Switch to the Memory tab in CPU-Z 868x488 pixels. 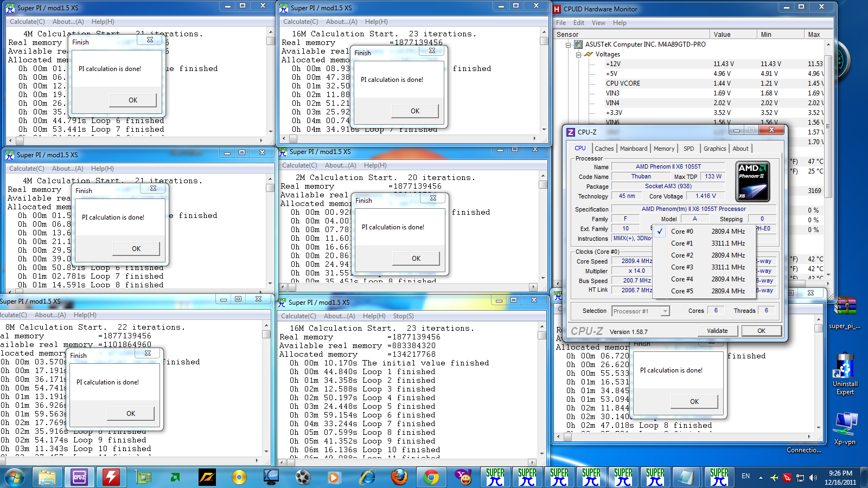click(664, 149)
